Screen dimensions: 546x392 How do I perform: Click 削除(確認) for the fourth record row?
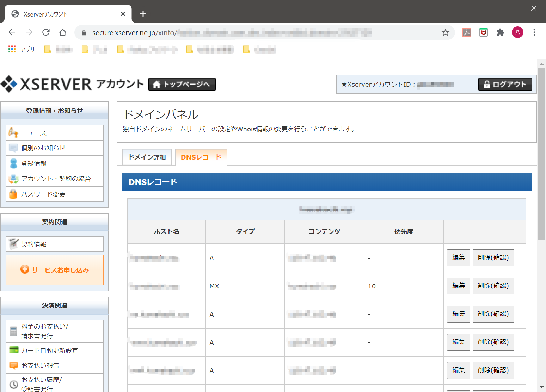(493, 342)
